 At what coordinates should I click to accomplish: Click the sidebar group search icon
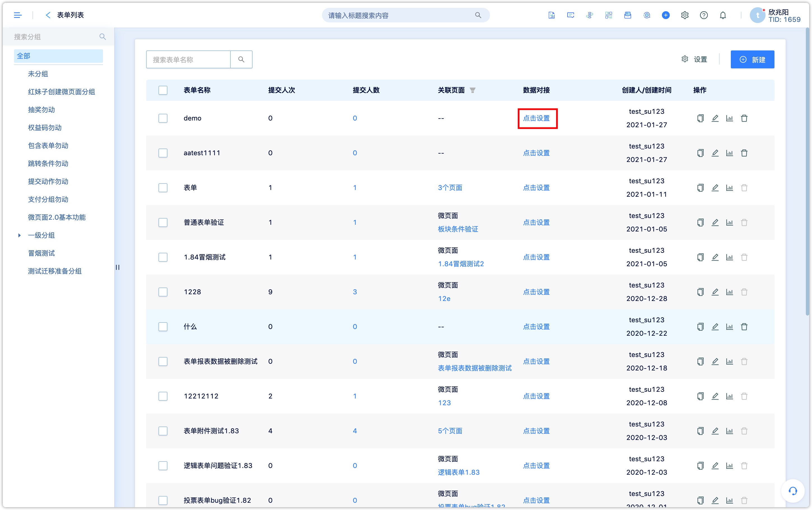(x=102, y=37)
